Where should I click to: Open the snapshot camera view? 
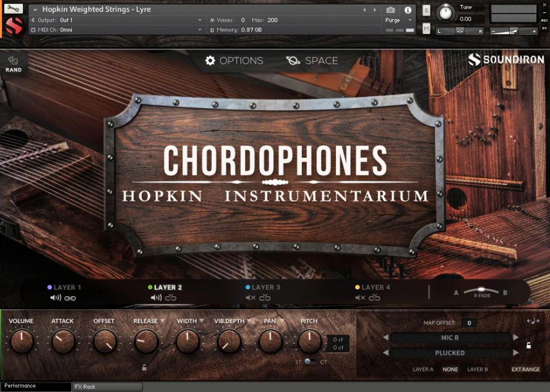click(x=390, y=10)
